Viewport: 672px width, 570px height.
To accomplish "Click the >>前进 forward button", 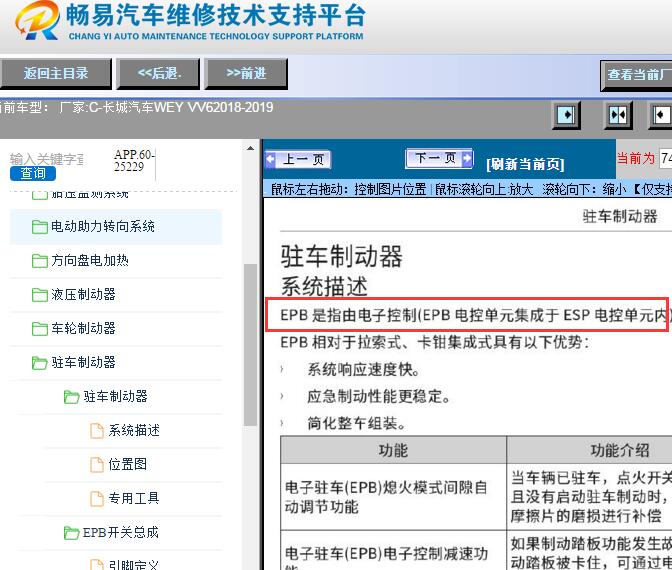I will click(246, 74).
